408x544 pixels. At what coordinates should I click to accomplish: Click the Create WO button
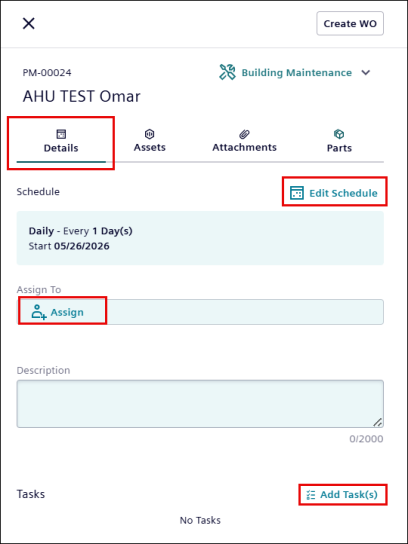(x=350, y=24)
